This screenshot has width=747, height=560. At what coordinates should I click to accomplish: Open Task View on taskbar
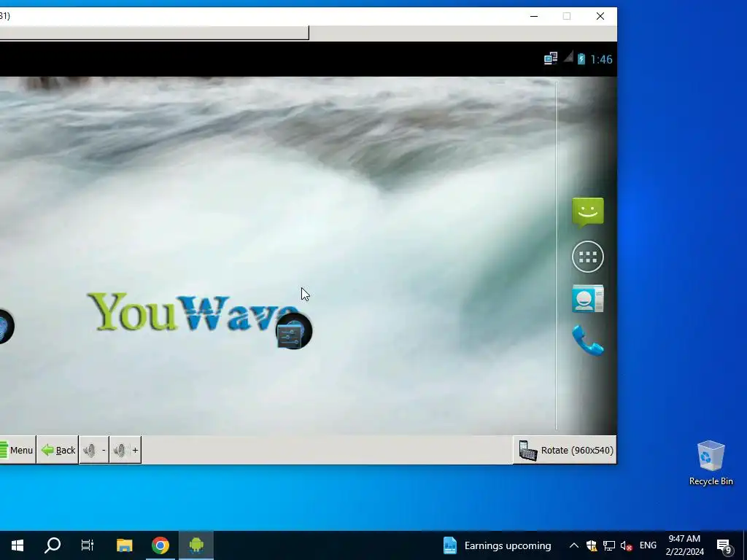[88, 545]
